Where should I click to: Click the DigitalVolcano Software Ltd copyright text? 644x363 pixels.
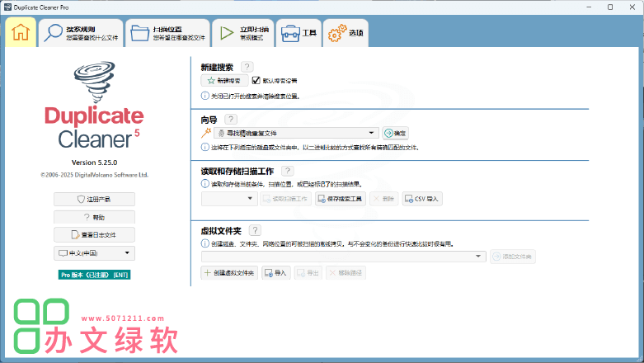click(x=95, y=175)
